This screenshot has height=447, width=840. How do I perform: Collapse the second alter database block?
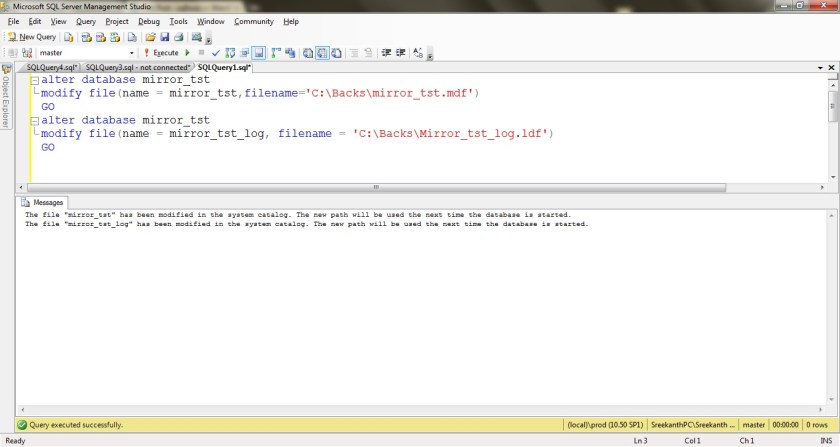click(34, 120)
